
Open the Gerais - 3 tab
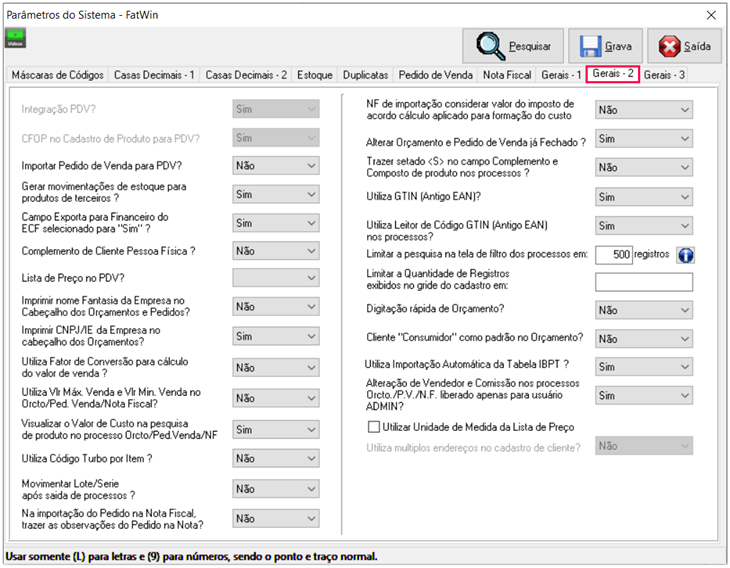click(664, 75)
